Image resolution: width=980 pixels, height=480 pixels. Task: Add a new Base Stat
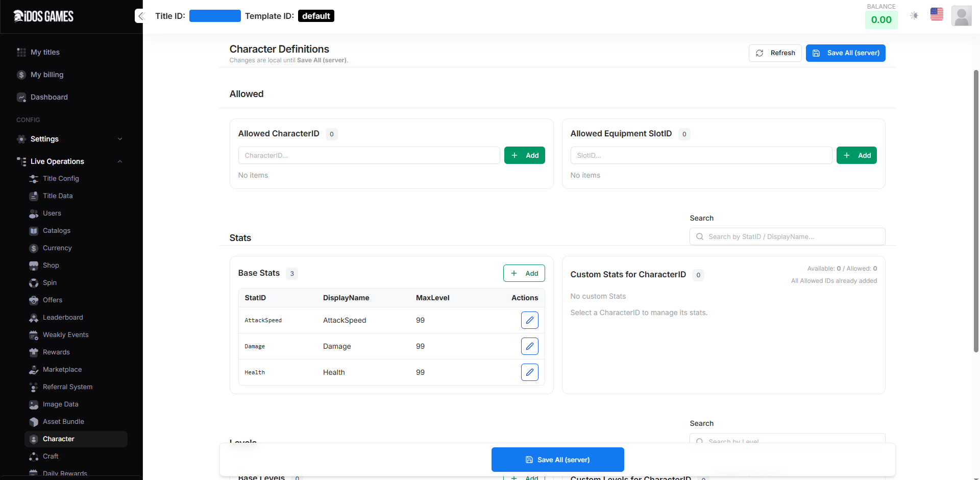(524, 273)
